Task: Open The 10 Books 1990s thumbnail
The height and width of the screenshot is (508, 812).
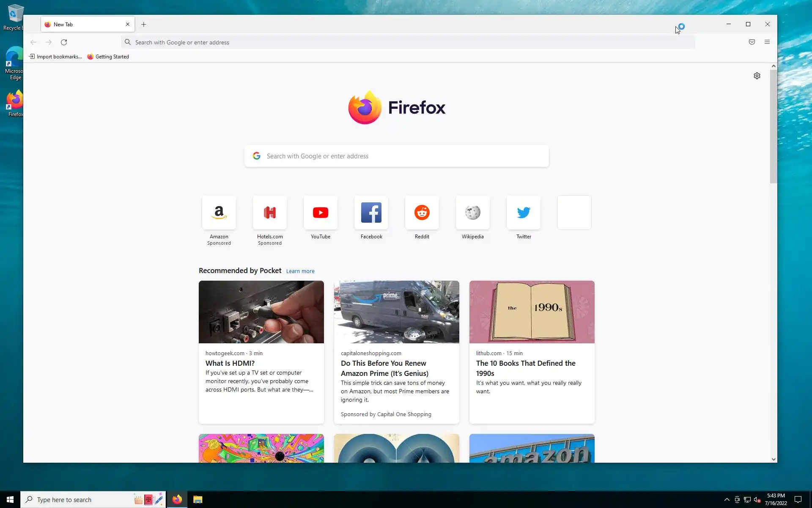Action: [x=532, y=312]
